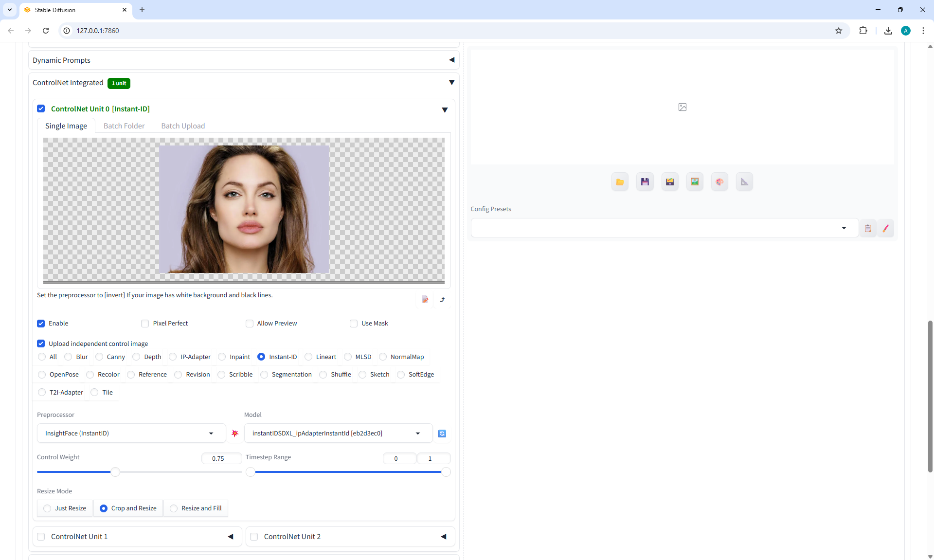This screenshot has height=560, width=934.
Task: Open the ControlNet Model dropdown
Action: [x=337, y=434]
